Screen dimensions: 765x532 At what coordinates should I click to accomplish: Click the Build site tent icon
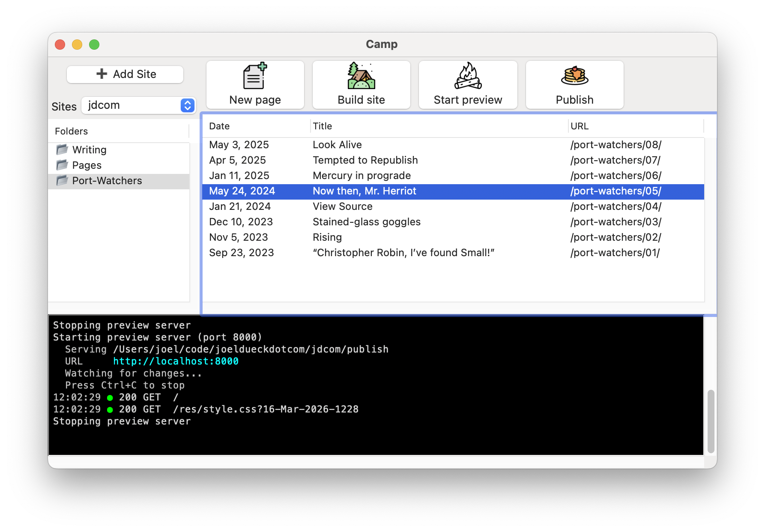(361, 76)
